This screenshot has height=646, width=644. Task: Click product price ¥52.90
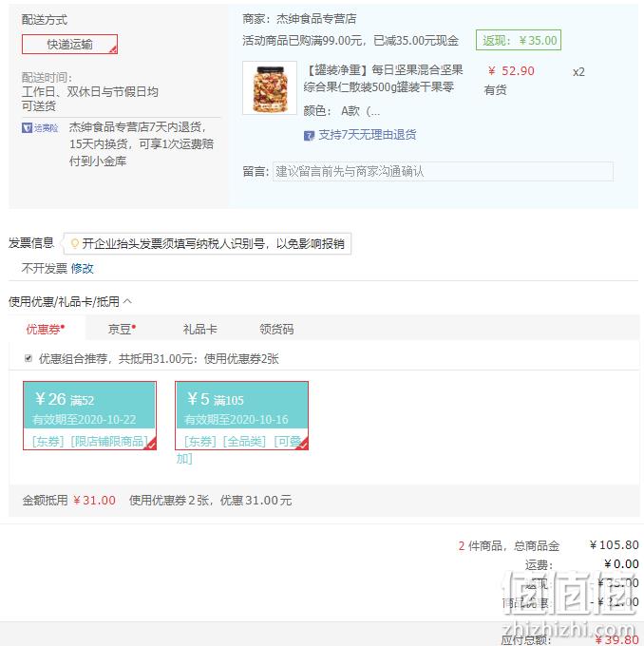(511, 71)
